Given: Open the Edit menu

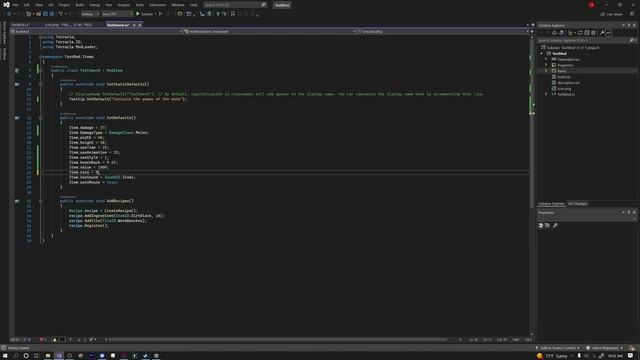Looking at the screenshot, I should [x=27, y=5].
